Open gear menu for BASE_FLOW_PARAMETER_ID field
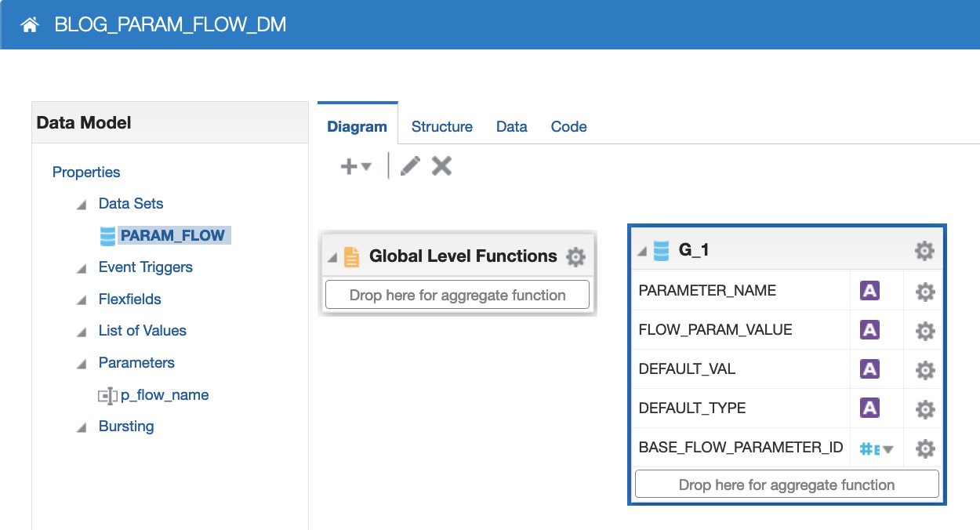The width and height of the screenshot is (980, 530). (925, 448)
